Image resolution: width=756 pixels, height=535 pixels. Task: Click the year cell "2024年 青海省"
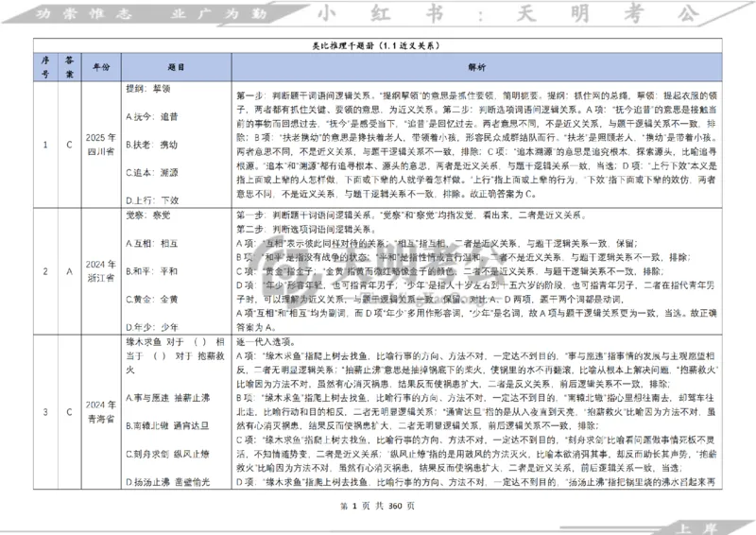(101, 412)
